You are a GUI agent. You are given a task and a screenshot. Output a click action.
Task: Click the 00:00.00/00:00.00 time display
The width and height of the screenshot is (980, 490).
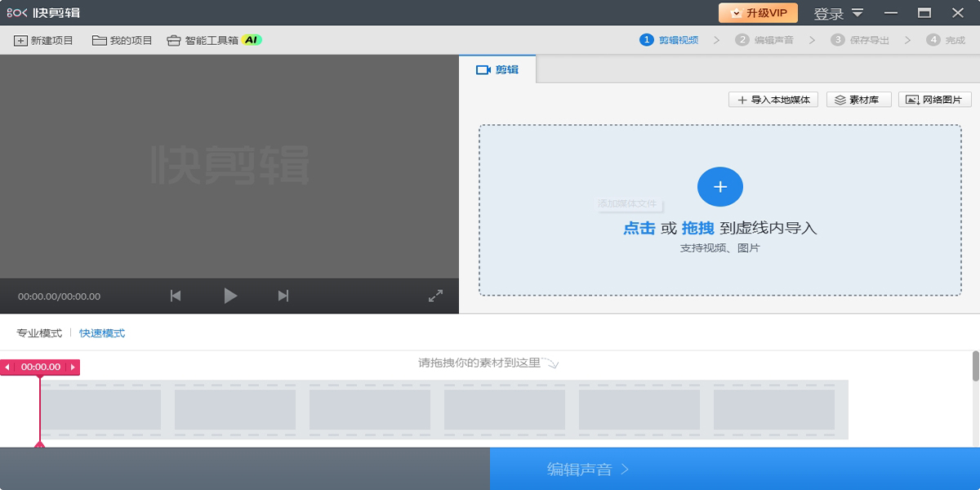(x=60, y=296)
